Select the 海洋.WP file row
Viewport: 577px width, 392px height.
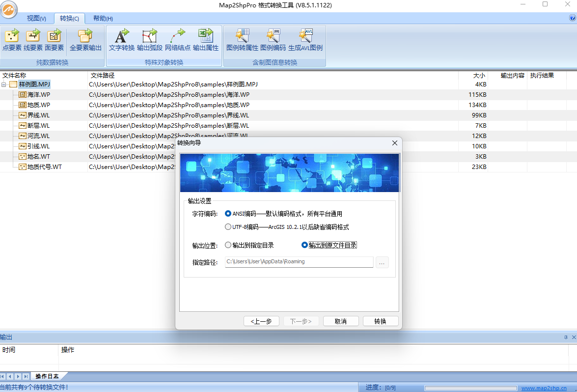pos(289,95)
